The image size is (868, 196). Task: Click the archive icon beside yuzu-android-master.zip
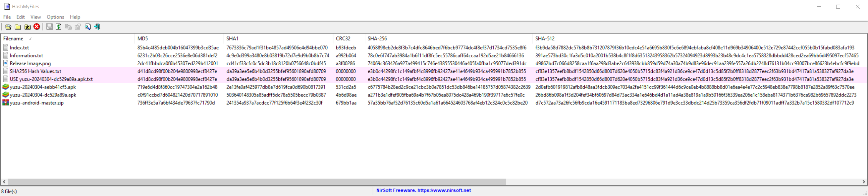coord(6,102)
